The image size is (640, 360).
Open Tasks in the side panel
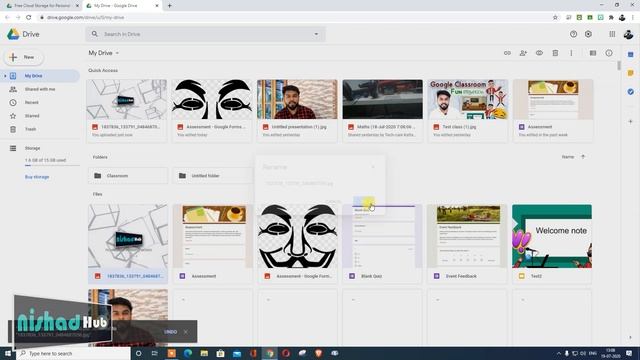click(631, 92)
